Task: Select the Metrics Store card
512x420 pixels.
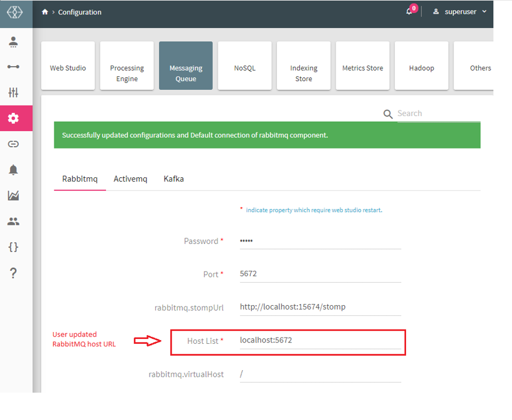Action: pos(363,66)
